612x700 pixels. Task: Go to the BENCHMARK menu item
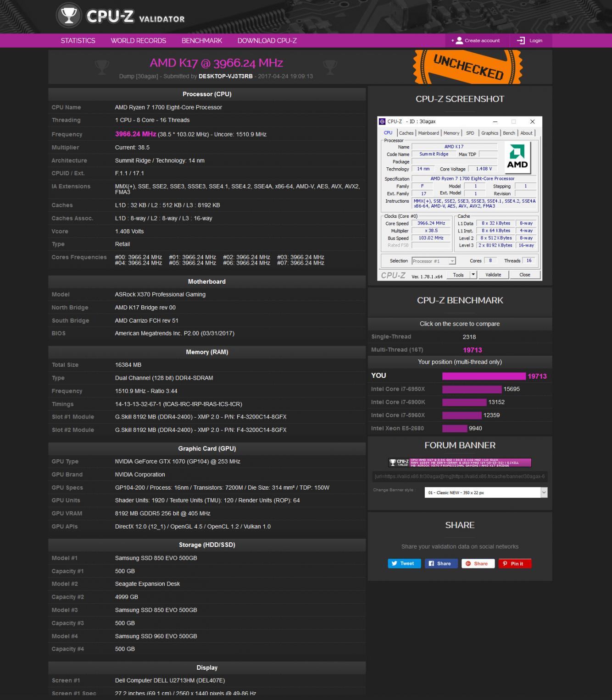(x=202, y=40)
